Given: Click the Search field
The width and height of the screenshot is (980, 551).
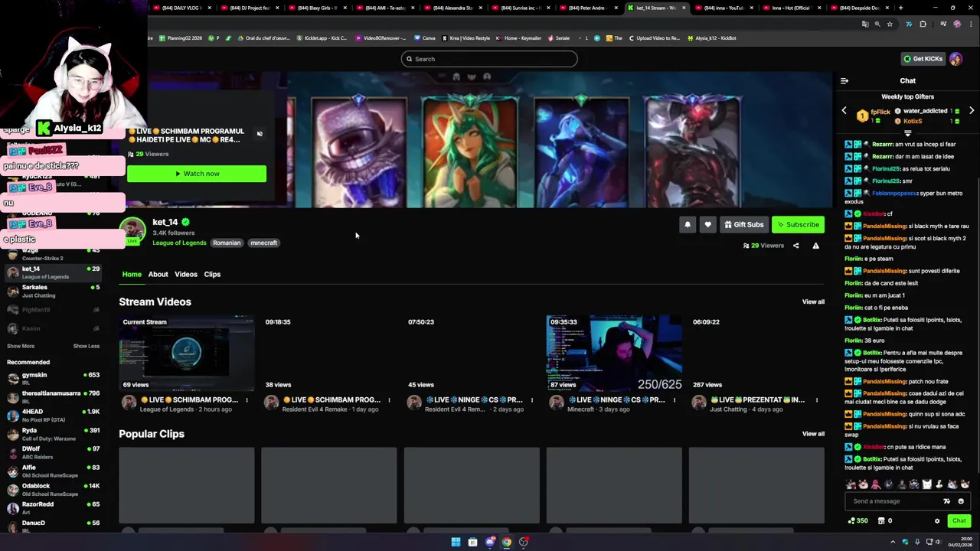Looking at the screenshot, I should pos(489,59).
